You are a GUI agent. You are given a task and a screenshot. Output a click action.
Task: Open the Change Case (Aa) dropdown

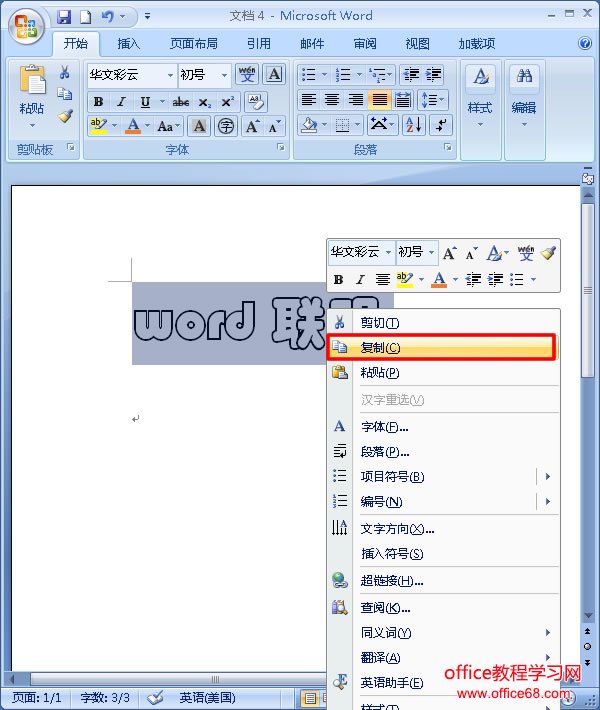click(x=168, y=126)
